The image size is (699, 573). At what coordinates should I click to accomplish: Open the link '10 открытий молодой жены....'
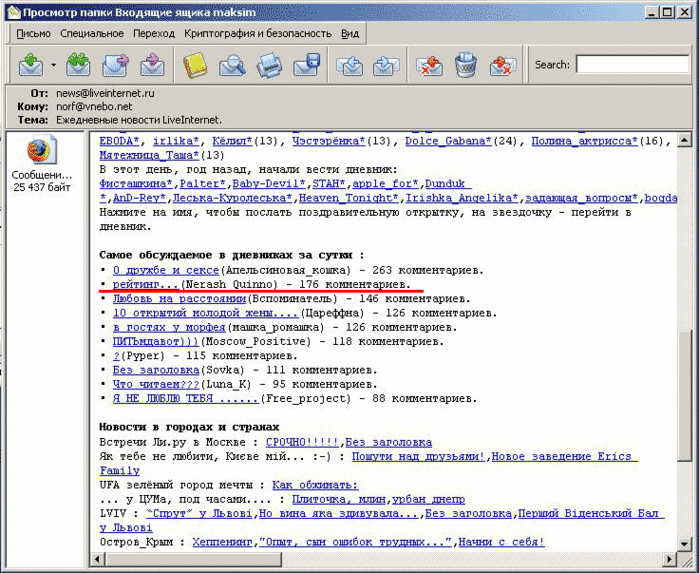[206, 313]
